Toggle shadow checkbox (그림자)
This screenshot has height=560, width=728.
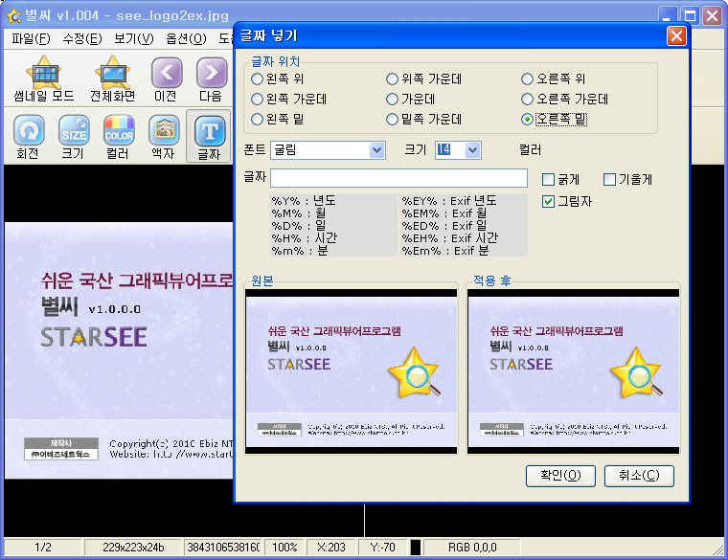(x=567, y=201)
